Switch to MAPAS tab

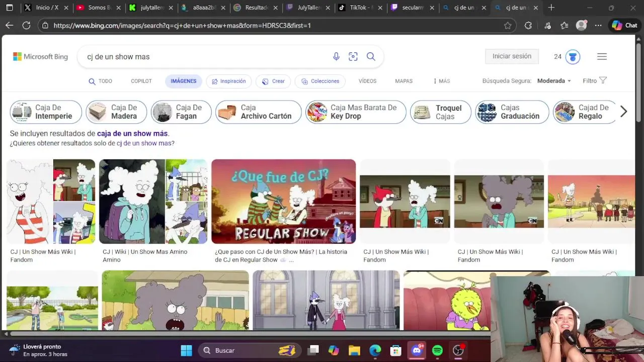404,81
